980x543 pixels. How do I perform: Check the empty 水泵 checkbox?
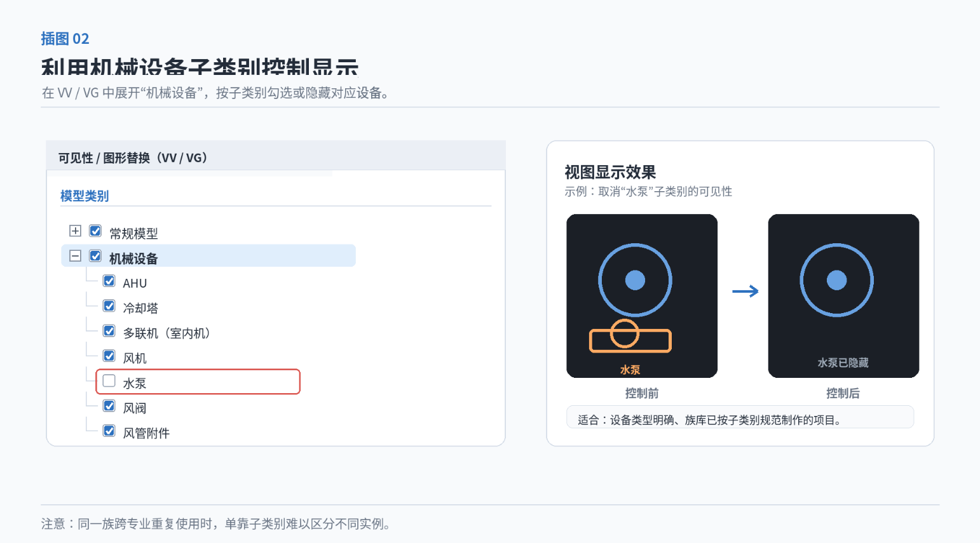point(109,380)
